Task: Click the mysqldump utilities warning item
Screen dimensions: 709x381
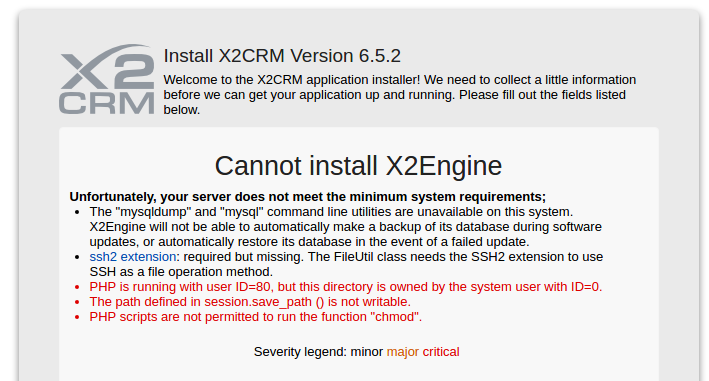Action: coord(345,227)
